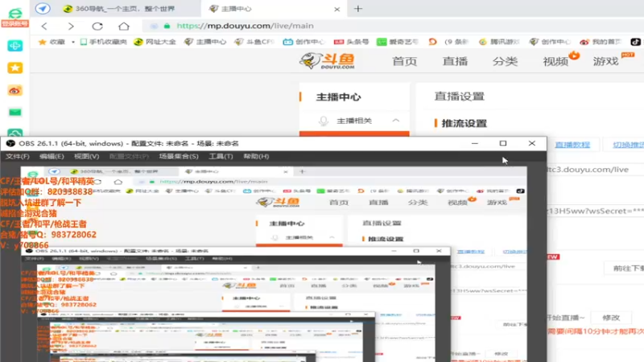Image resolution: width=644 pixels, height=362 pixels.
Task: Click the wsSecret stream key field
Action: point(596,211)
